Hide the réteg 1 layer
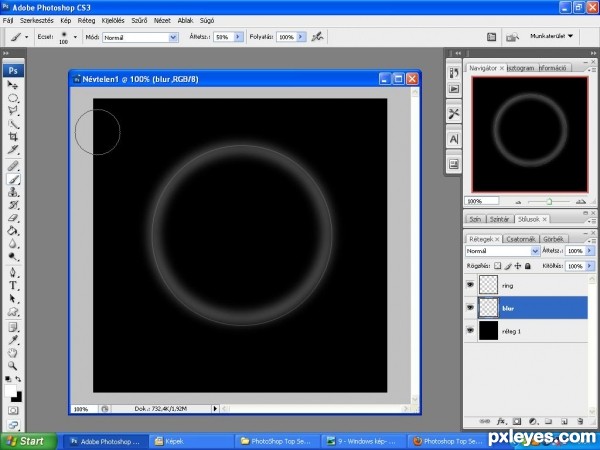The image size is (600, 450). point(470,330)
